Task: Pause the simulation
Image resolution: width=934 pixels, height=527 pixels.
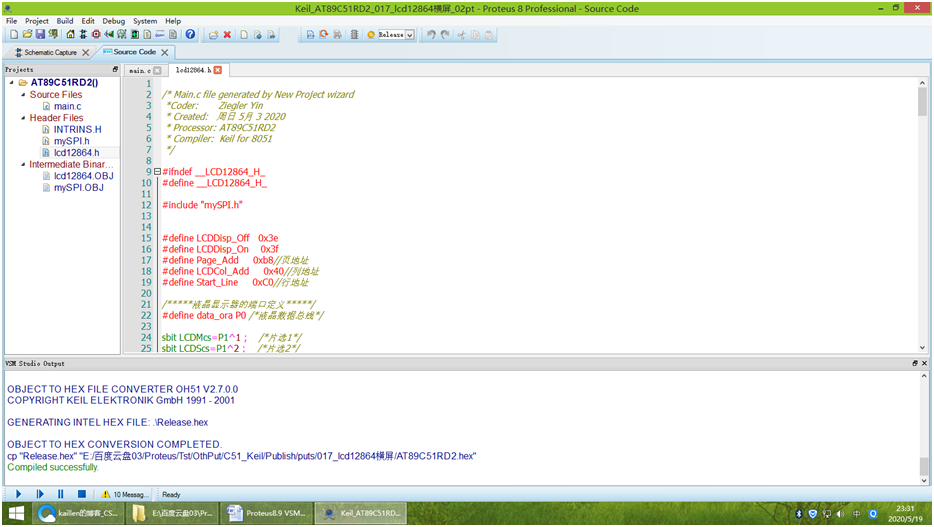Action: [x=61, y=494]
